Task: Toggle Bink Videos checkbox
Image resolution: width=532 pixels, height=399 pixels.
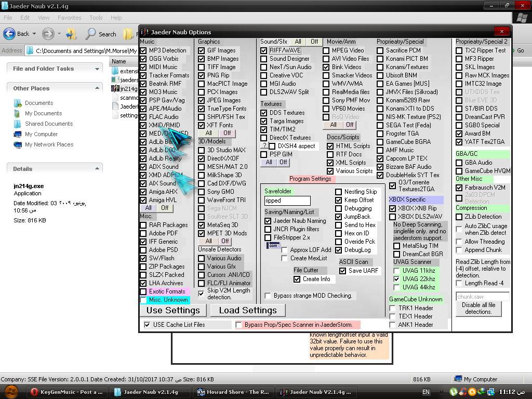Action: pos(326,67)
